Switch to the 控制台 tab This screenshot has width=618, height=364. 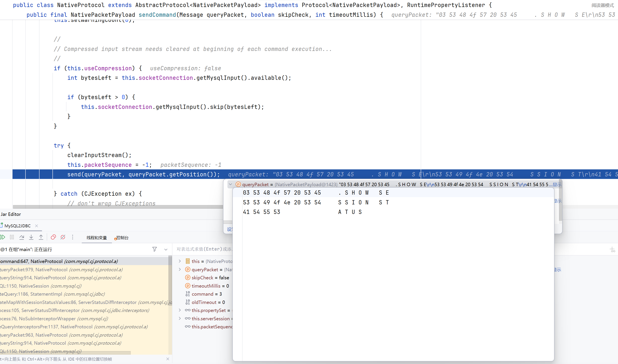(122, 238)
